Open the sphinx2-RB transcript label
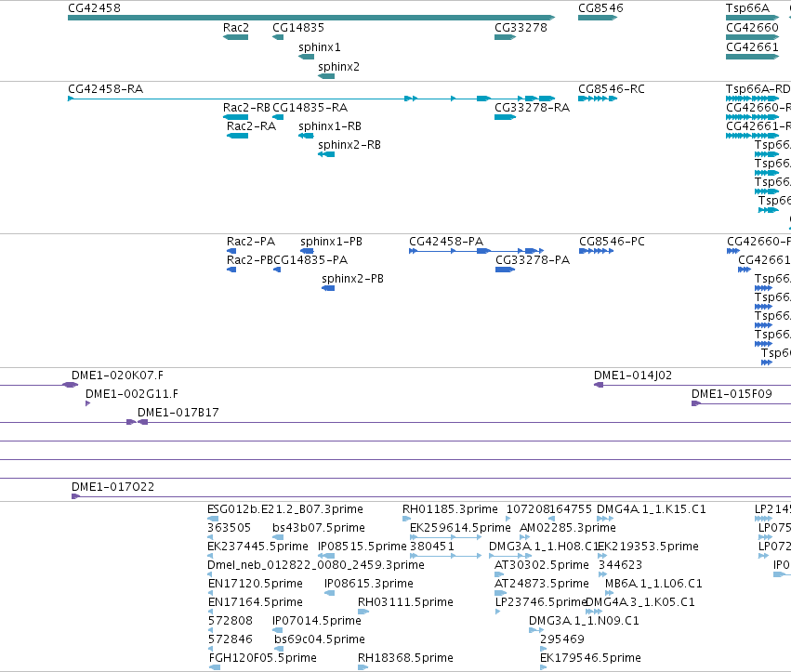This screenshot has height=672, width=791. point(349,145)
